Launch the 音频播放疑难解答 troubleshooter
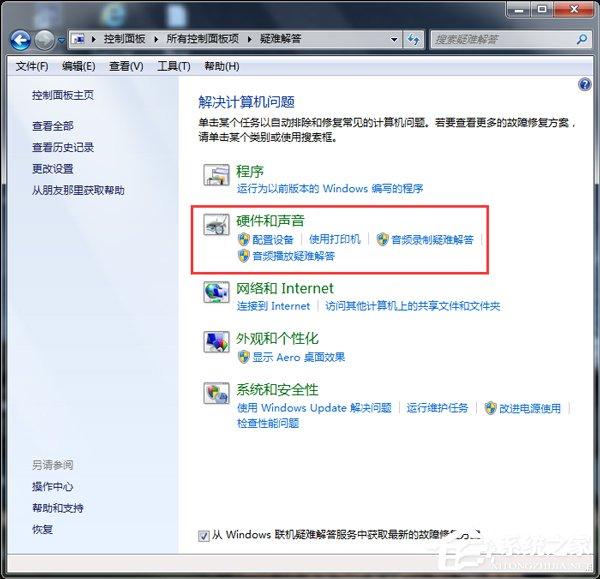This screenshot has width=600, height=579. 293,256
